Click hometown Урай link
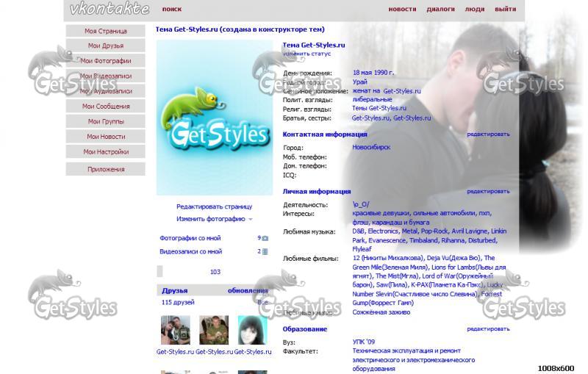The width and height of the screenshot is (588, 374). [x=359, y=82]
